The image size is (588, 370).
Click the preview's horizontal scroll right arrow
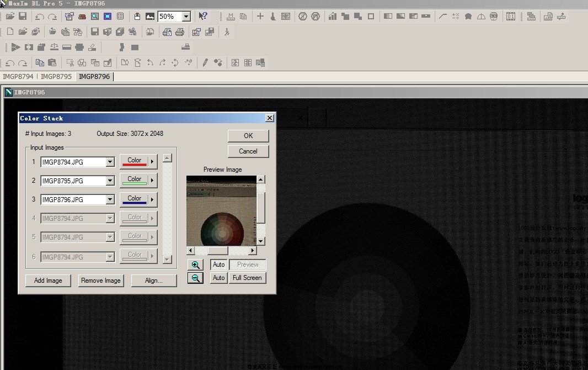click(253, 250)
